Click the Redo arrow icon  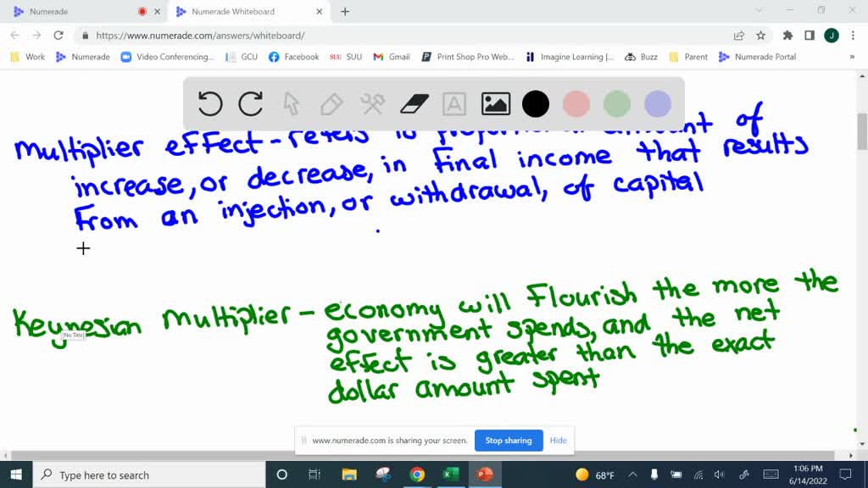251,103
